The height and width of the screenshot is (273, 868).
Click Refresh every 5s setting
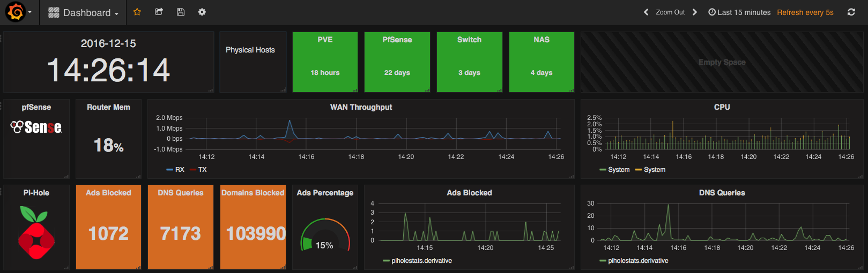point(805,12)
